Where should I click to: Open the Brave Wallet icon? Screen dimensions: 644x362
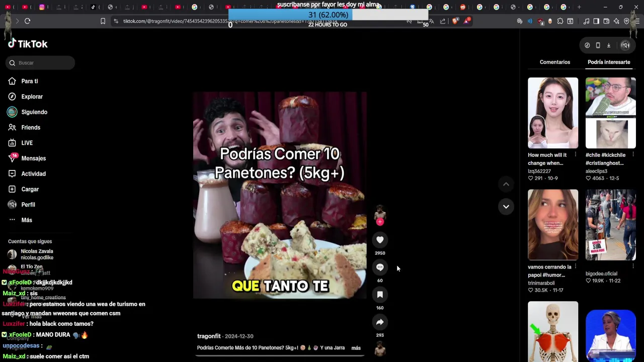point(606,21)
